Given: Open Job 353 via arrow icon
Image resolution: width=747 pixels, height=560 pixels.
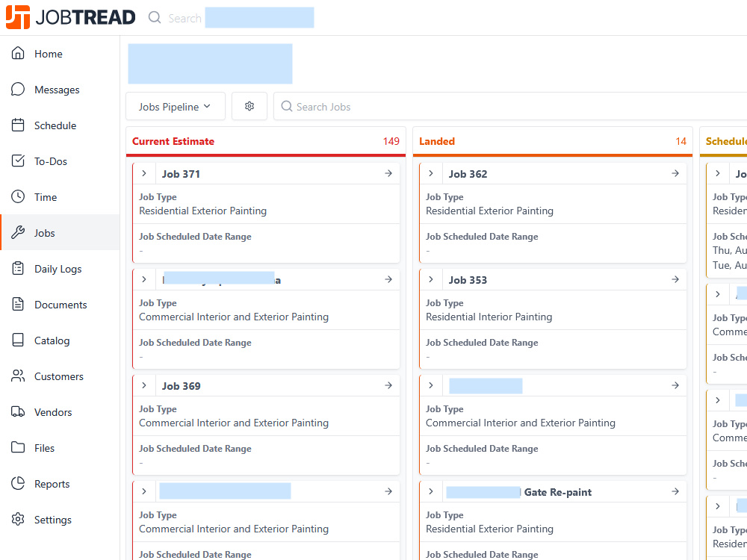Looking at the screenshot, I should [675, 279].
